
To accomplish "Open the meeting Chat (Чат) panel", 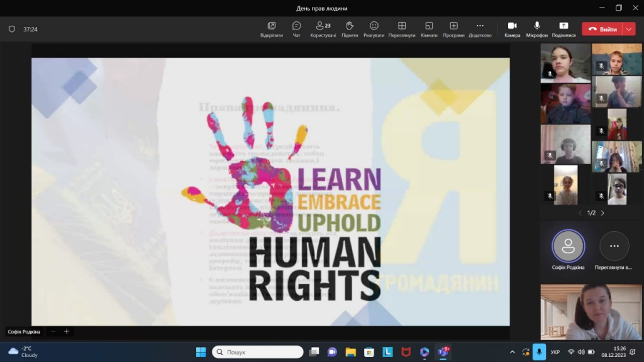I will [x=296, y=29].
